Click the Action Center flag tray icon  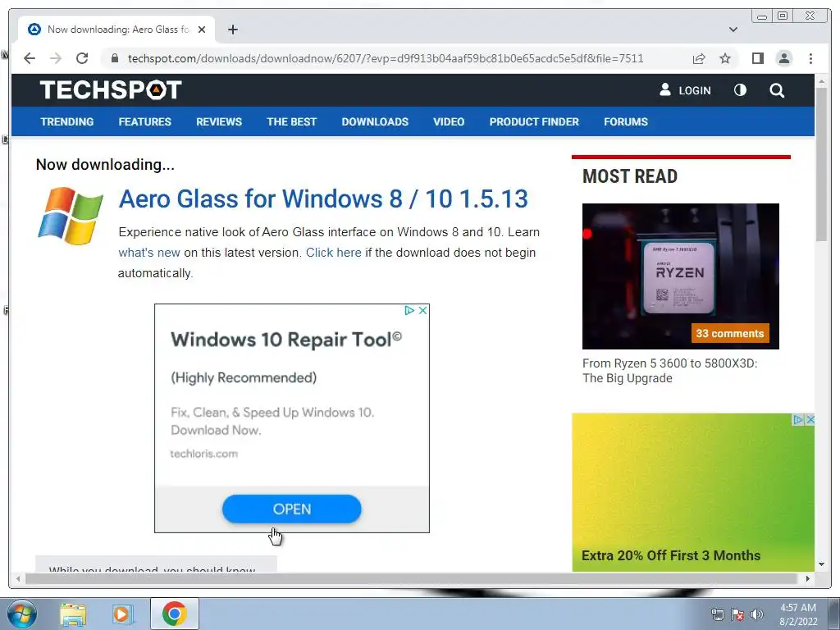[x=737, y=615]
